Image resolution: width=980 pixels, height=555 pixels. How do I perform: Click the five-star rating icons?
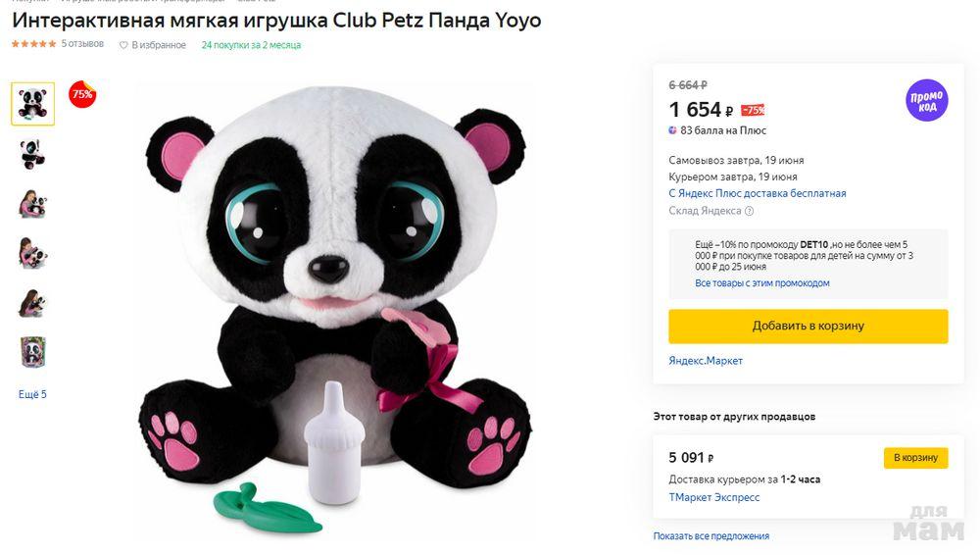(33, 44)
